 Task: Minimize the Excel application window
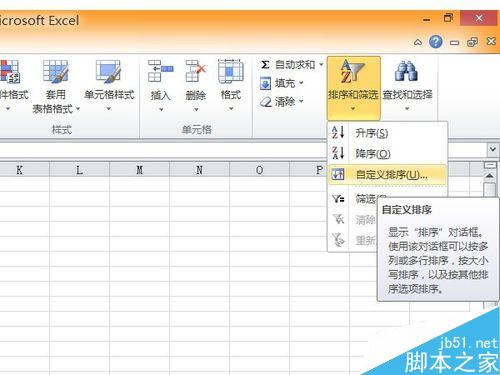pyautogui.click(x=426, y=19)
